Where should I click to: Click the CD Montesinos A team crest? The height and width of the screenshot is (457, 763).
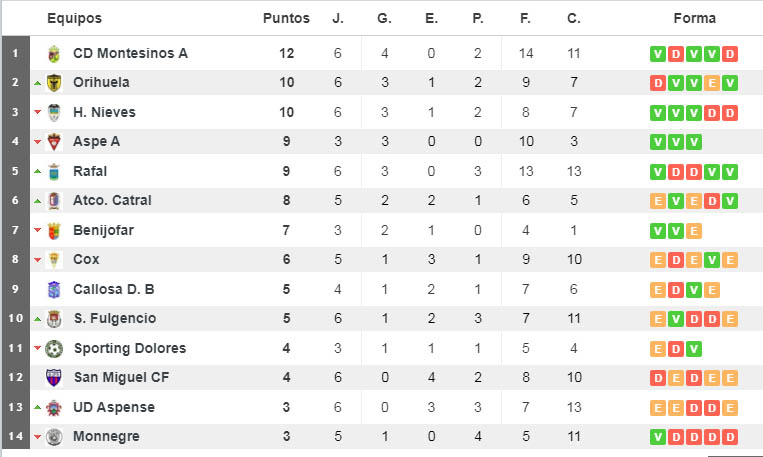pyautogui.click(x=54, y=54)
